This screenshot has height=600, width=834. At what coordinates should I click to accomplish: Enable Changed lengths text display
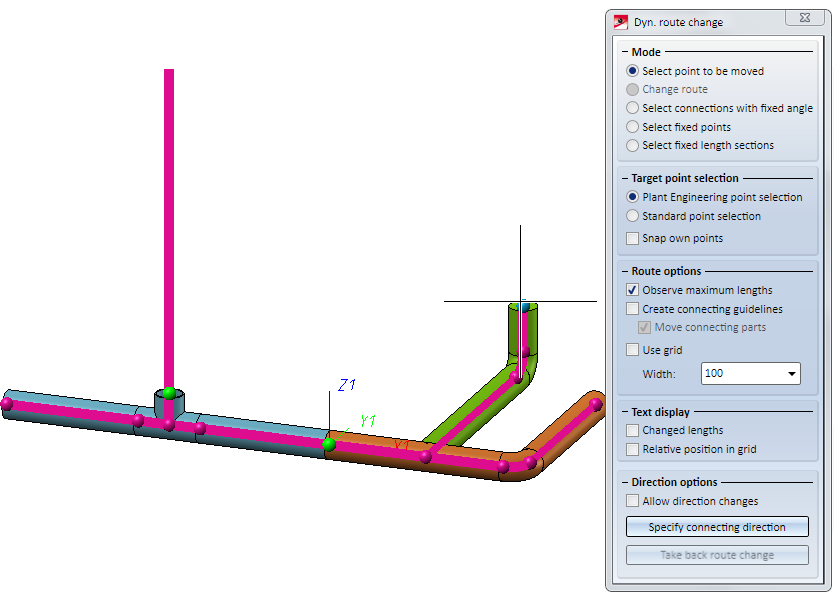tap(632, 430)
